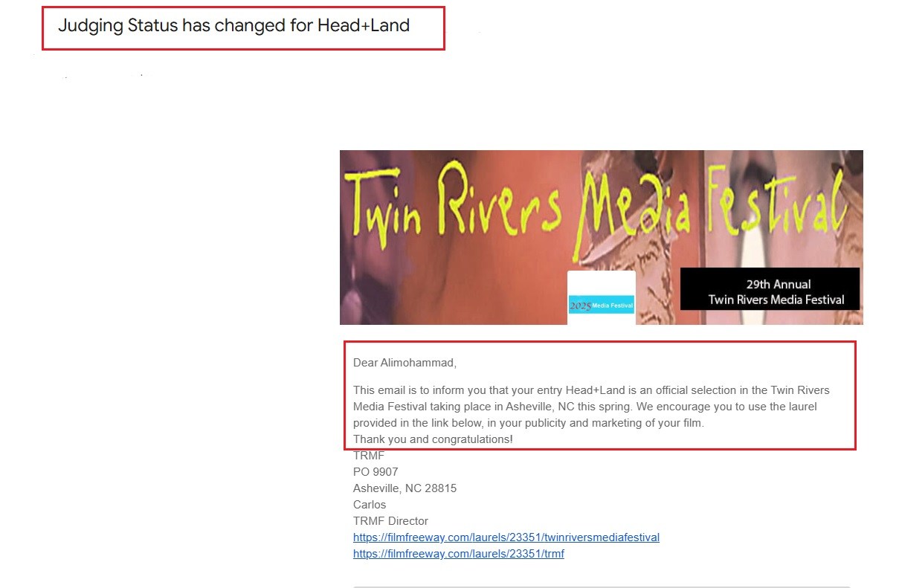This screenshot has width=899, height=588.
Task: Click the 2025 Media Festival logo
Action: click(x=601, y=304)
